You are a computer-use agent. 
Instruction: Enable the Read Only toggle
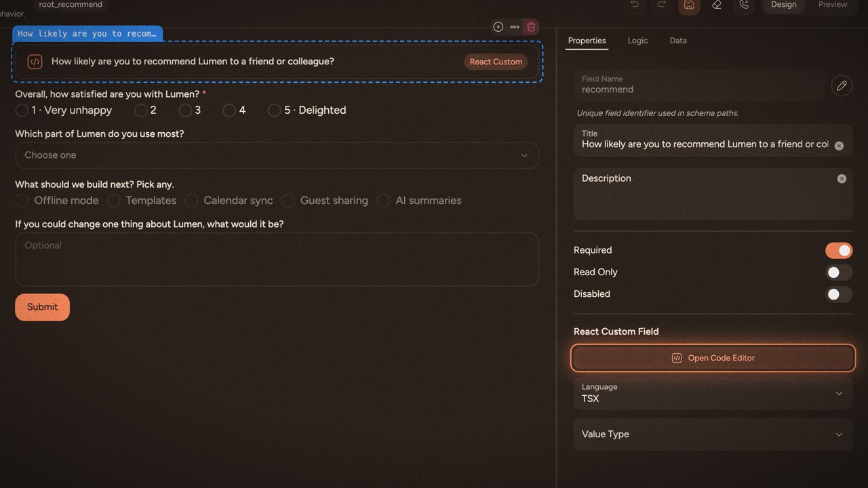coord(839,272)
